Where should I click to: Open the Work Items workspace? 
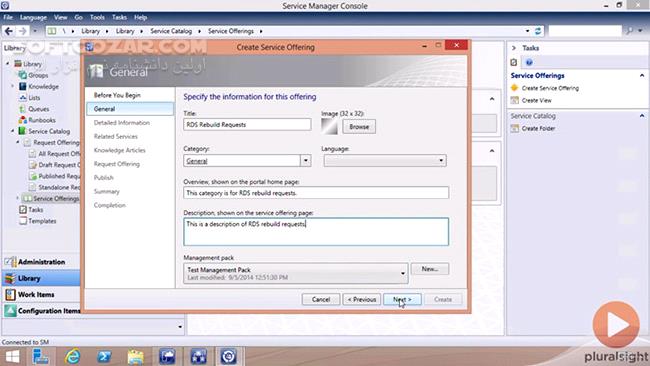pyautogui.click(x=41, y=295)
